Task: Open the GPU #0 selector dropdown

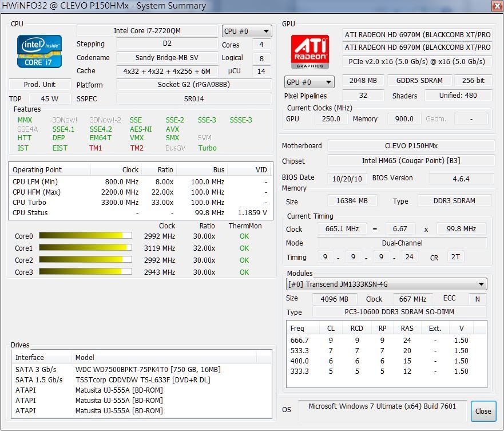Action: (x=309, y=82)
